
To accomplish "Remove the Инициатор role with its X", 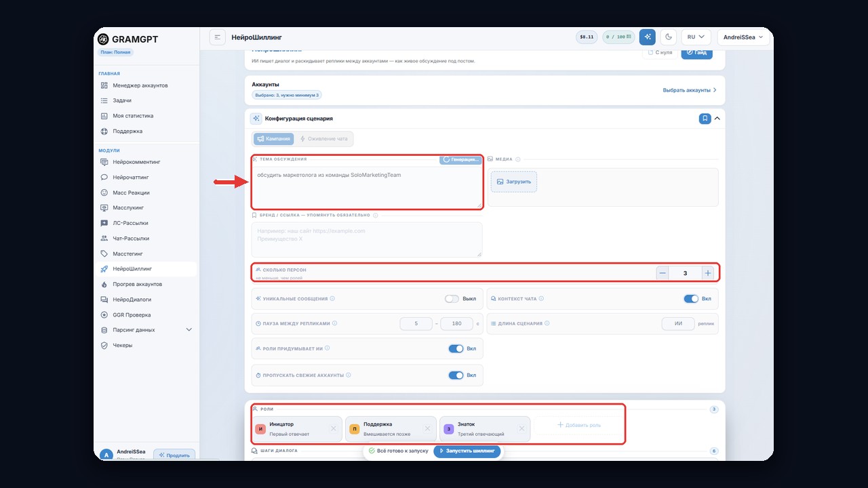I will [x=333, y=428].
